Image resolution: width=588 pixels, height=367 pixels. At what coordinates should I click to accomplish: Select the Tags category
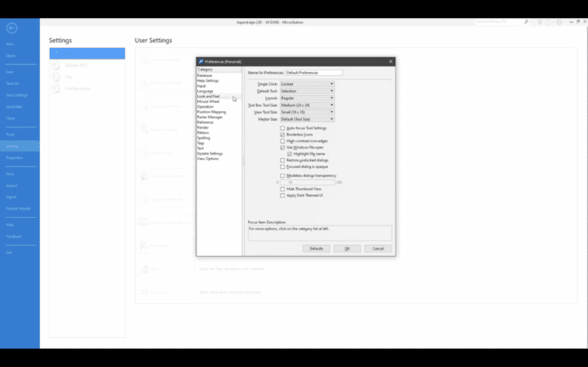[201, 143]
